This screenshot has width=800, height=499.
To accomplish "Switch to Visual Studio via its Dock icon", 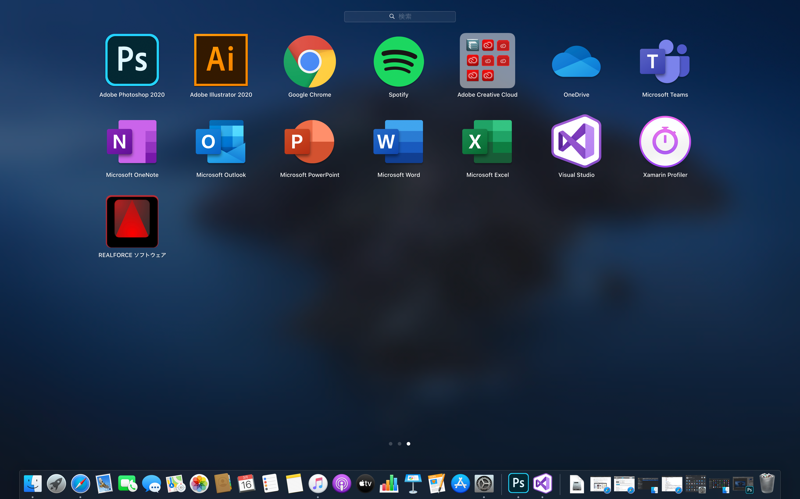I will [542, 483].
